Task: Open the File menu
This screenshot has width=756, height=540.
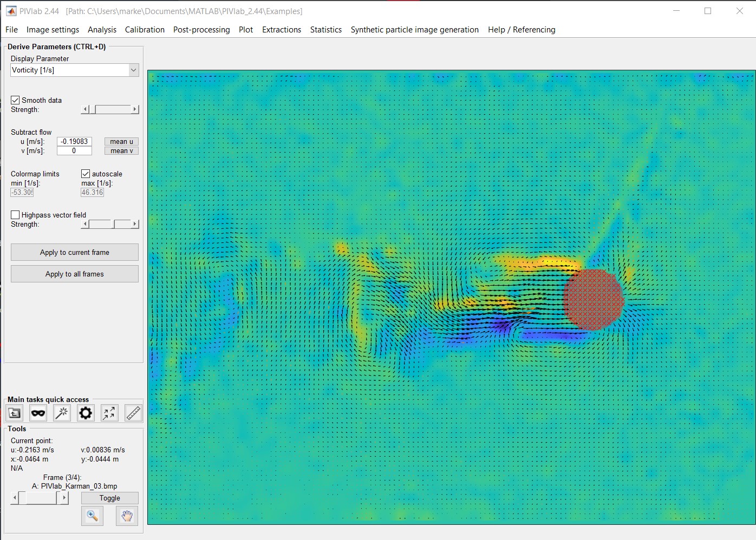Action: click(x=11, y=30)
